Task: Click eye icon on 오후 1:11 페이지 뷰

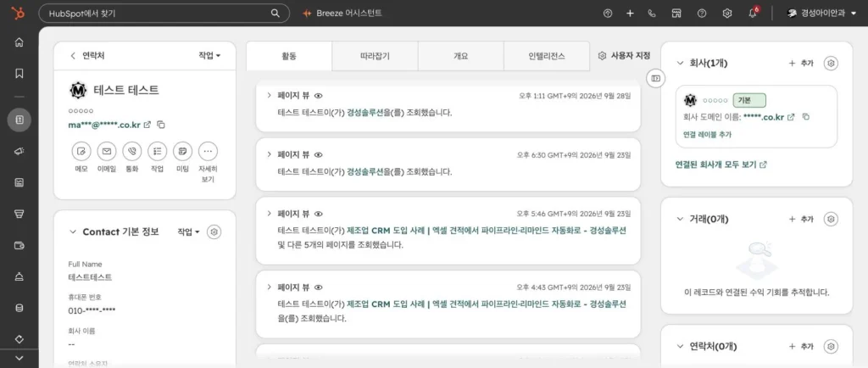Action: coord(319,95)
